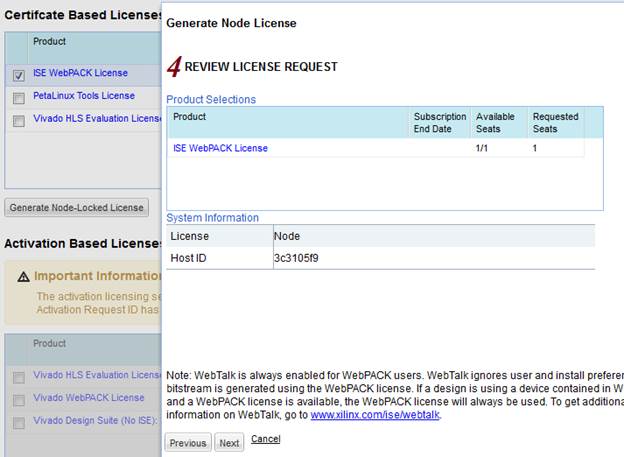Click the System Information heading

point(213,218)
